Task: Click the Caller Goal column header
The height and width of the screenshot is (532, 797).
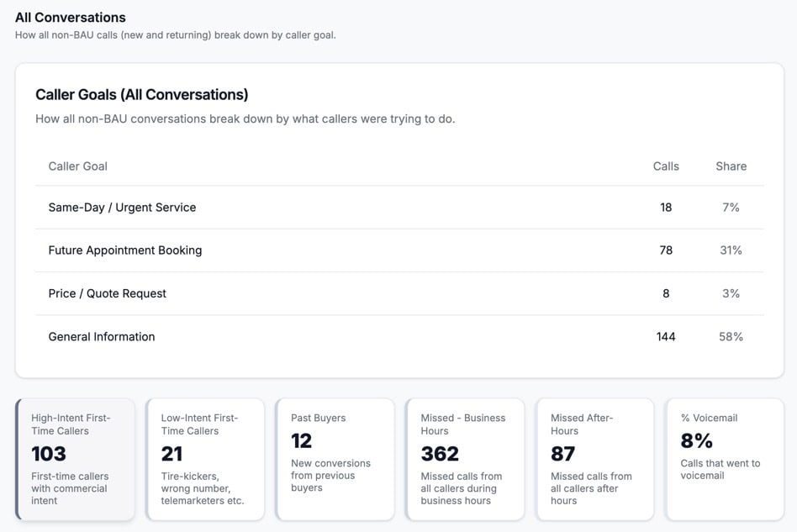Action: [78, 166]
